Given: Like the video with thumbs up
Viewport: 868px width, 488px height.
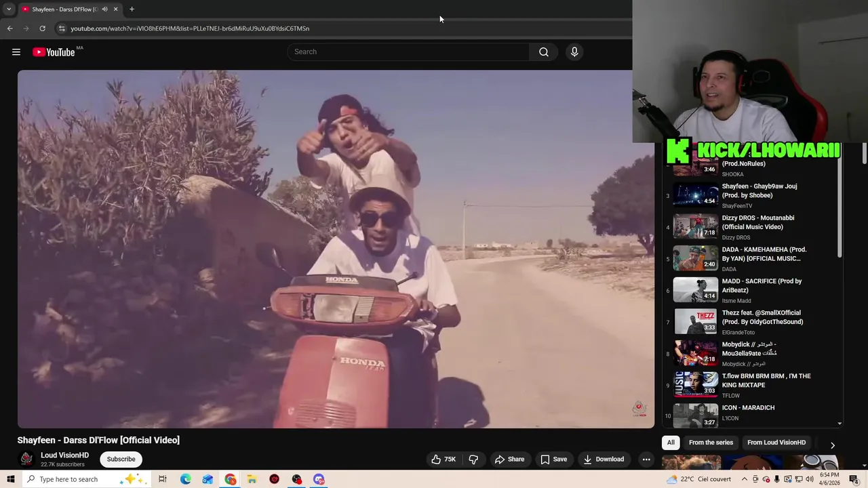Looking at the screenshot, I should (443, 459).
